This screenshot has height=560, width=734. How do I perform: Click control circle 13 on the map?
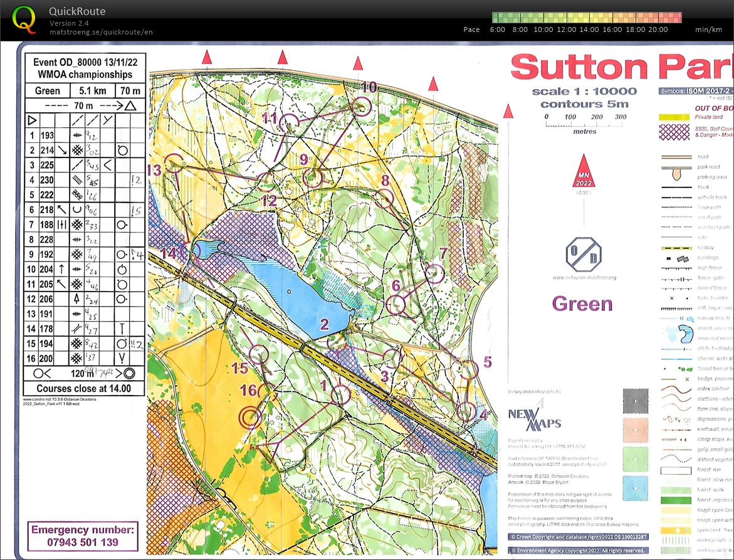pos(173,164)
